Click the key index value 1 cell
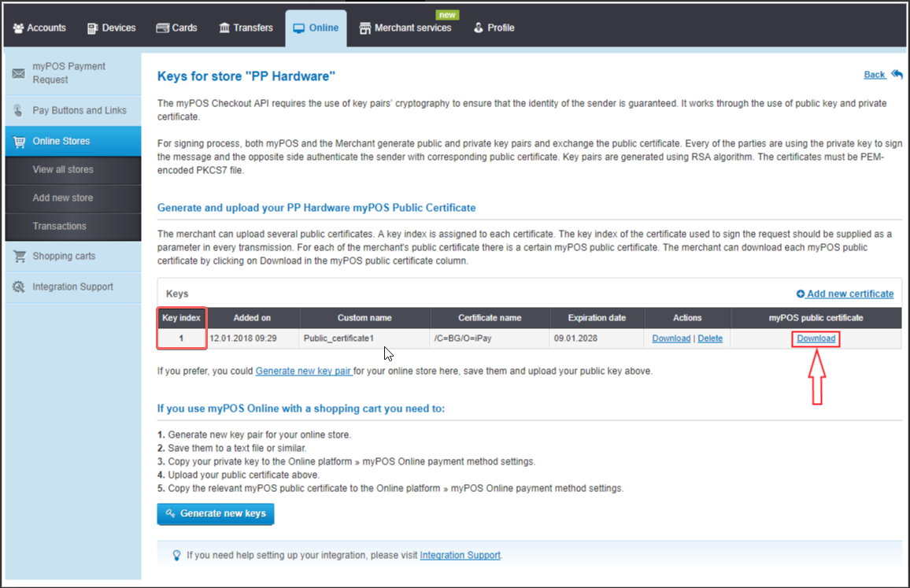This screenshot has width=910, height=588. pos(181,338)
